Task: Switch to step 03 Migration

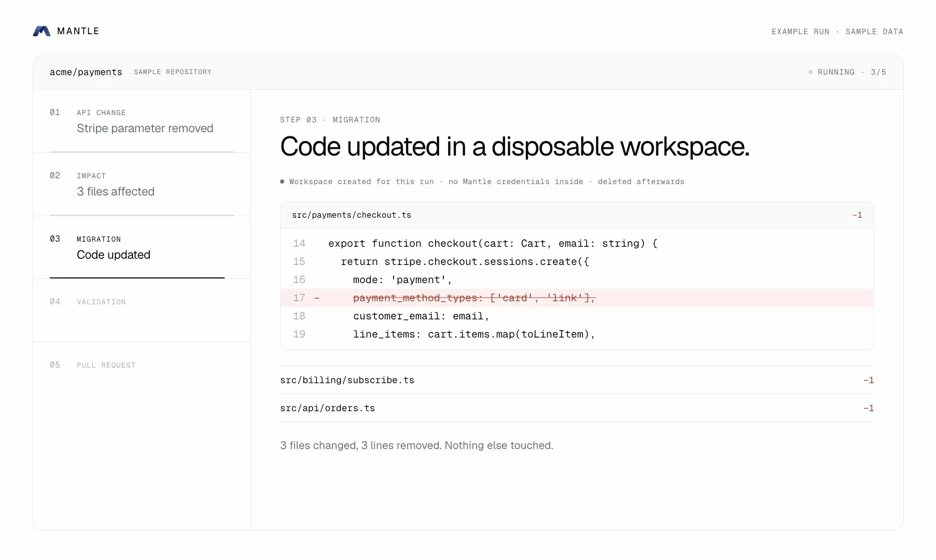Action: click(142, 247)
